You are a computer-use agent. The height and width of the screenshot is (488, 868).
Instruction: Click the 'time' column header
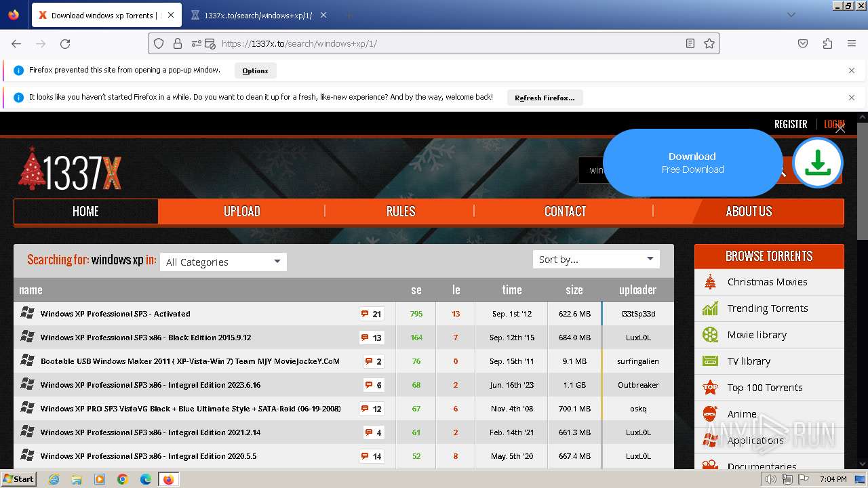point(512,290)
